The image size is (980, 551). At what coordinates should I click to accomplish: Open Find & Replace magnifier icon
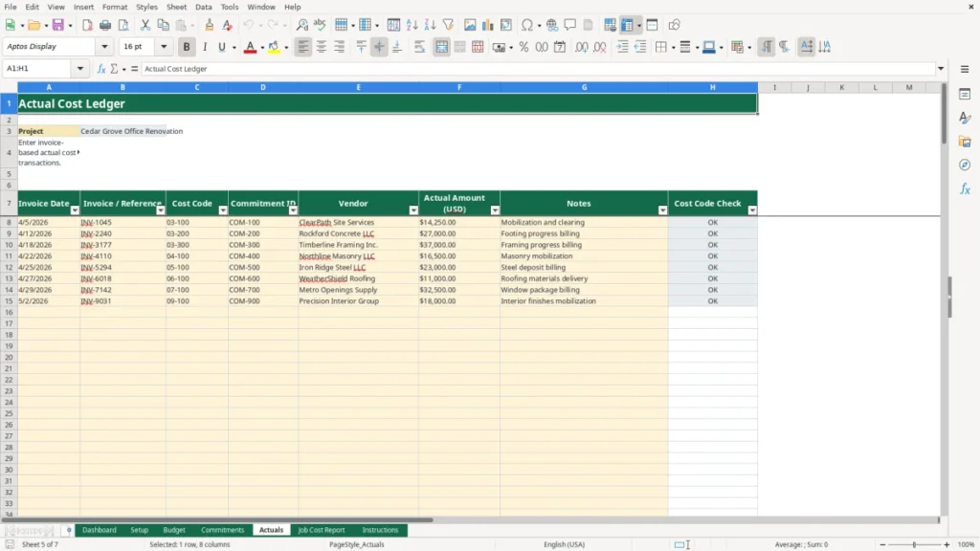point(301,25)
